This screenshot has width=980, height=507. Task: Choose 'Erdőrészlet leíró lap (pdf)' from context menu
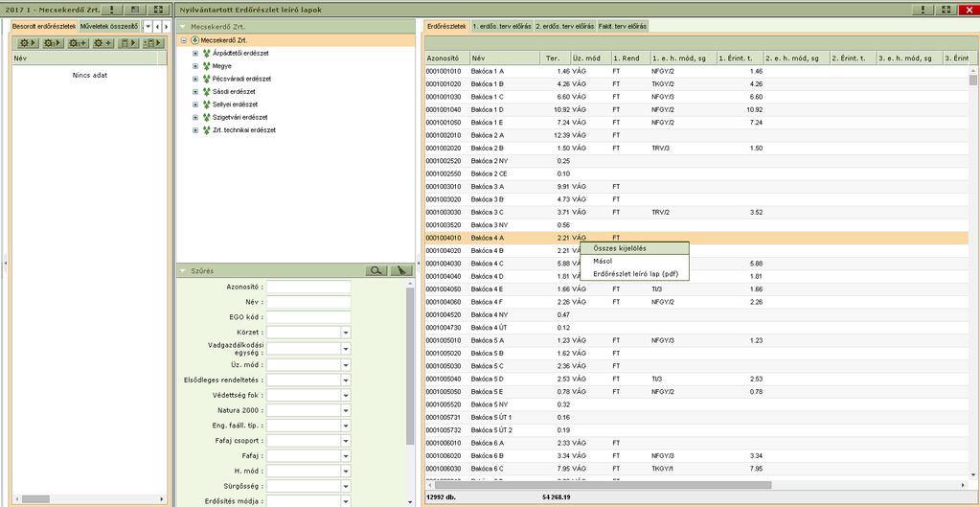pos(635,274)
